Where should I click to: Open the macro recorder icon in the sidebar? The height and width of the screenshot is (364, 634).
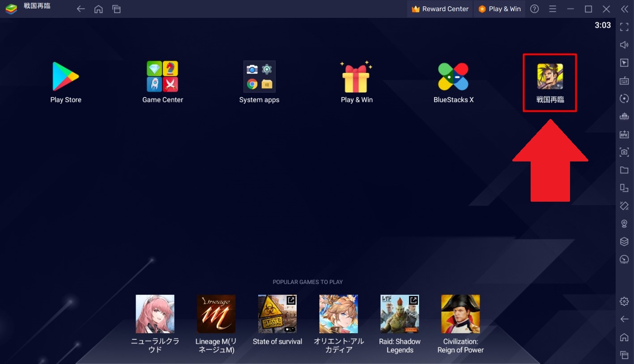[x=624, y=116]
